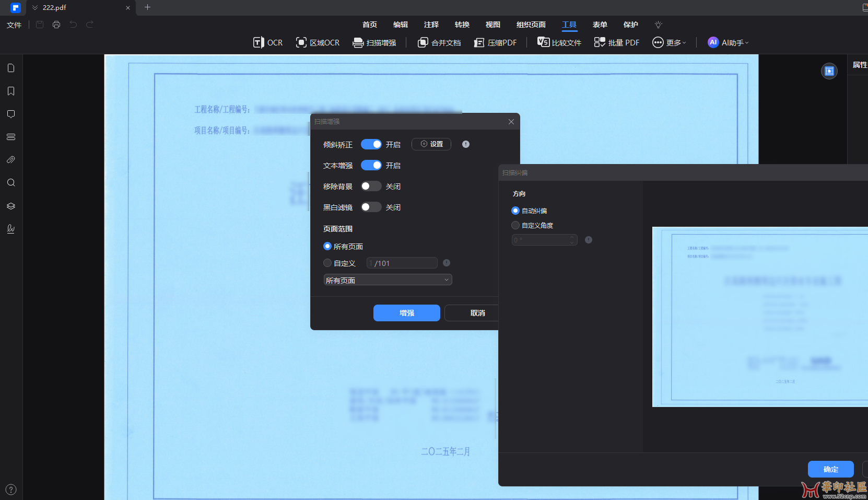Toggle the 倾斜矫正 switch off
This screenshot has width=868, height=500.
[x=371, y=144]
